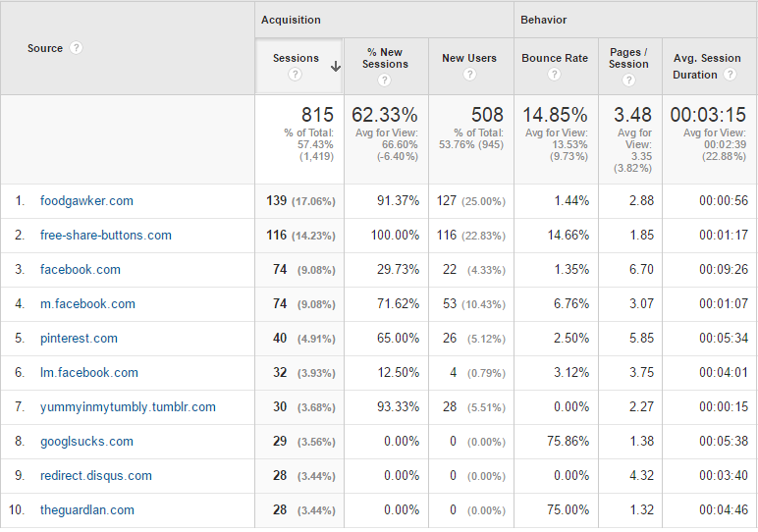Click m.facebook.com bounce rate 6.76%
The height and width of the screenshot is (532, 758).
coord(571,303)
